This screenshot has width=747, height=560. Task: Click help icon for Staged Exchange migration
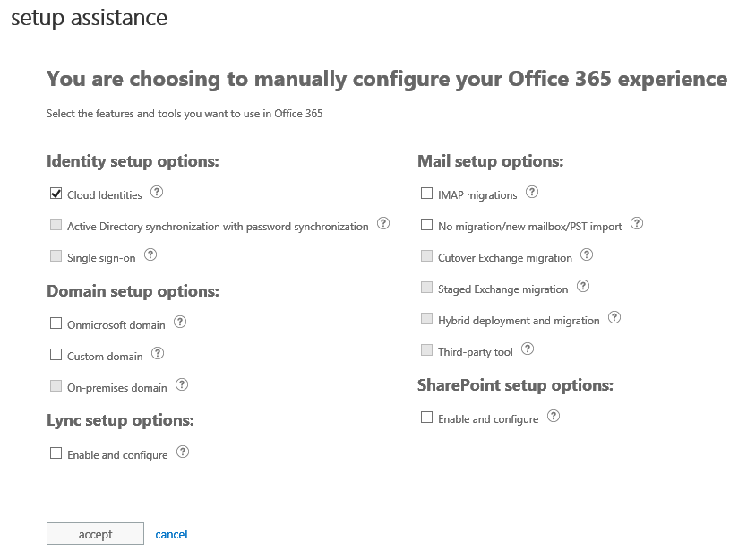click(x=583, y=287)
